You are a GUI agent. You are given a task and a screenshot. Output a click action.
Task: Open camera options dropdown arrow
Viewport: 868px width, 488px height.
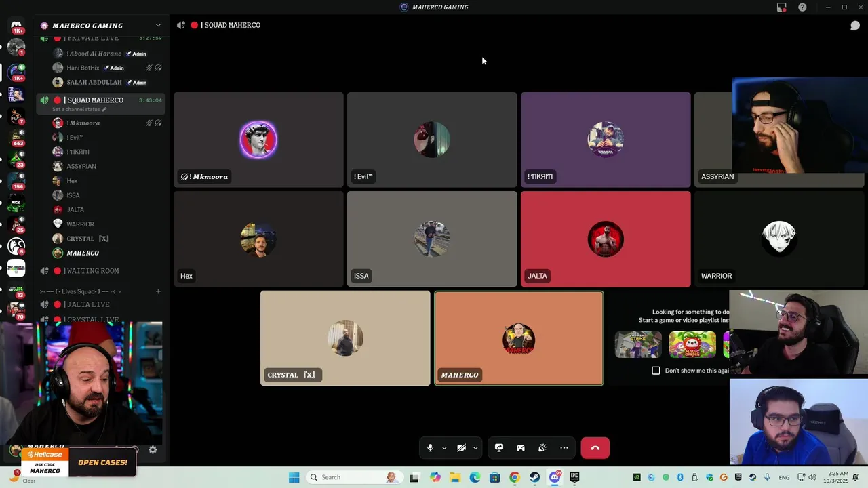475,448
